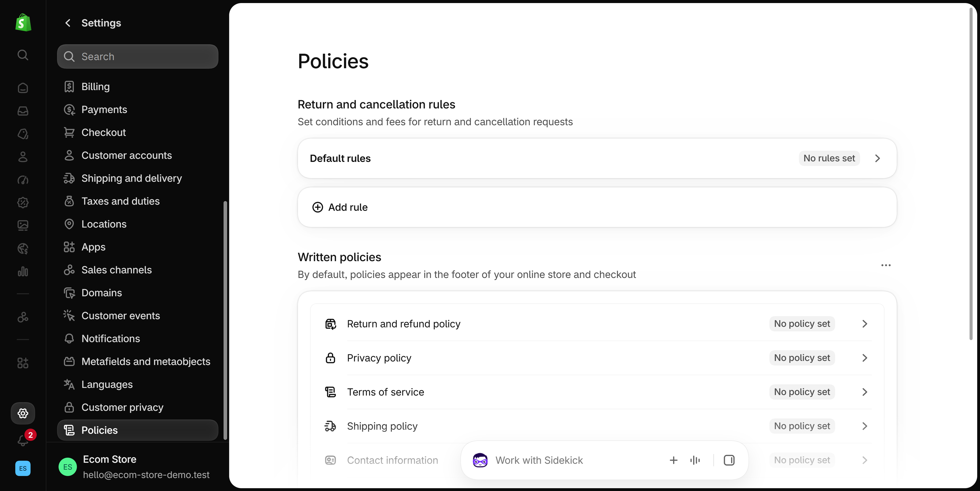
Task: Focus the settings Search field
Action: tap(138, 57)
